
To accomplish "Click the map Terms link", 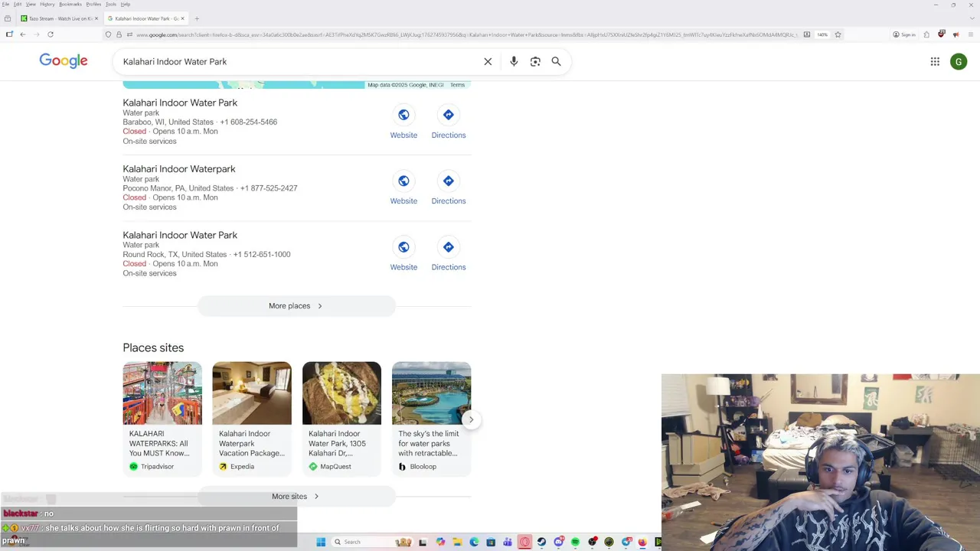I will click(x=457, y=85).
